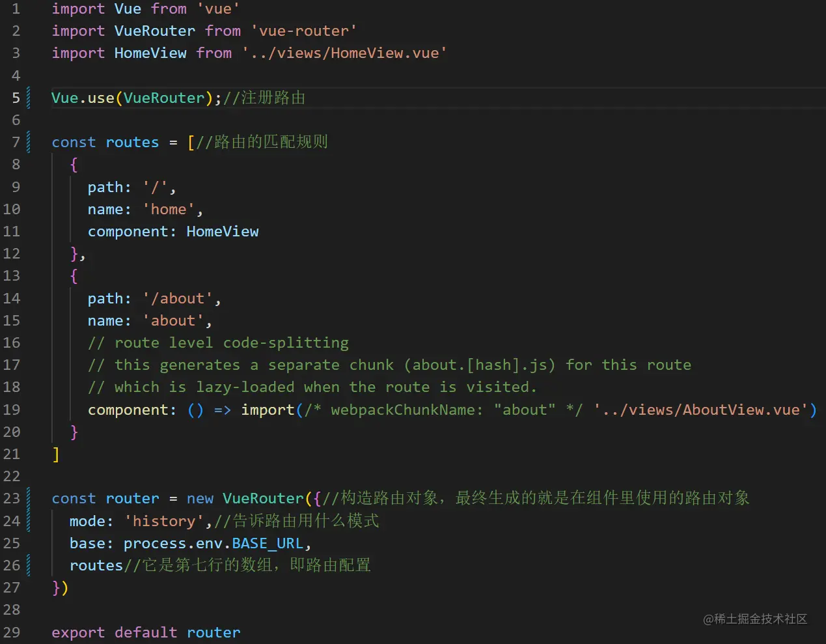Click Vue.use(VueRouter) statement on line 5

137,98
